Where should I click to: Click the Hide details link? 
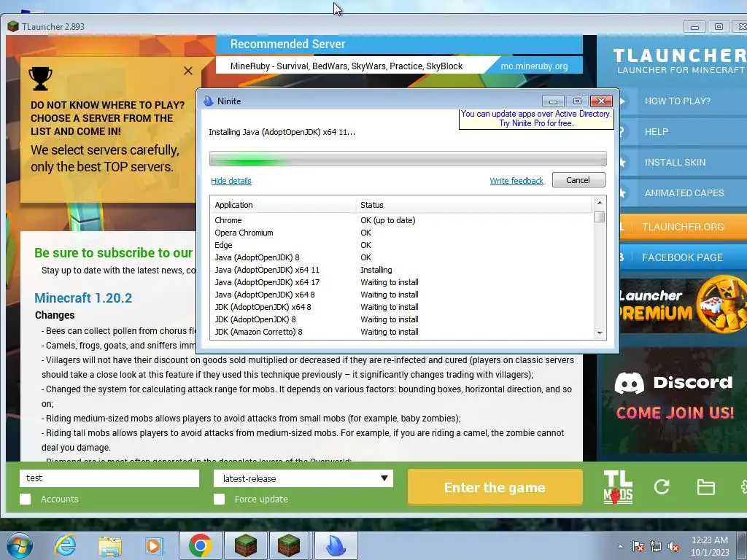click(x=231, y=181)
